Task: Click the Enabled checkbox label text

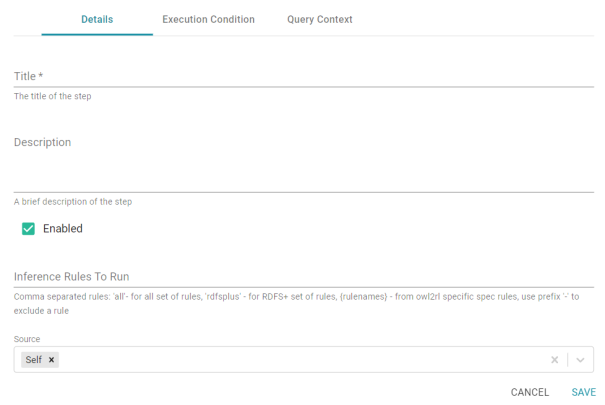Action: click(63, 229)
